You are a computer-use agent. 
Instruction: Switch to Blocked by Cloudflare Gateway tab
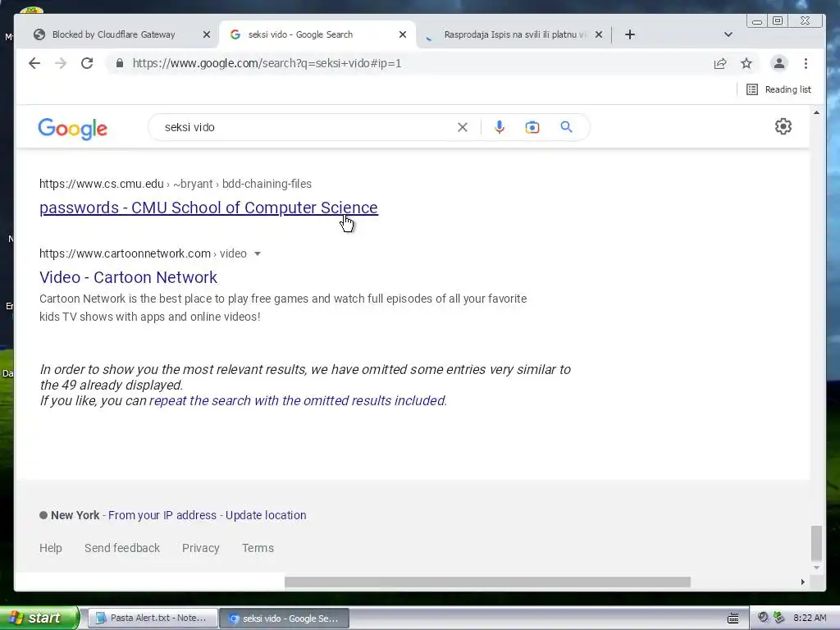[113, 34]
